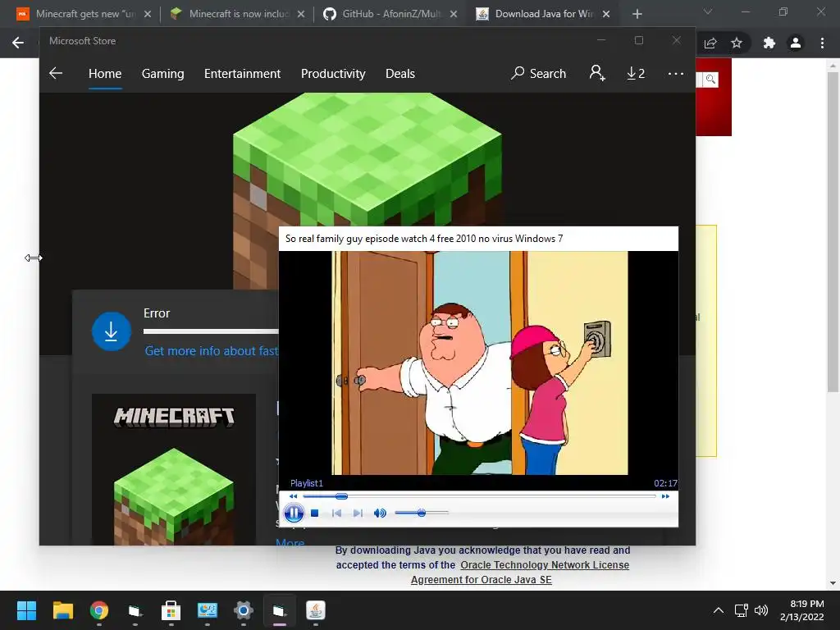Open the Deals tab in Microsoft Store
Viewport: 840px width, 630px height.
coord(400,74)
